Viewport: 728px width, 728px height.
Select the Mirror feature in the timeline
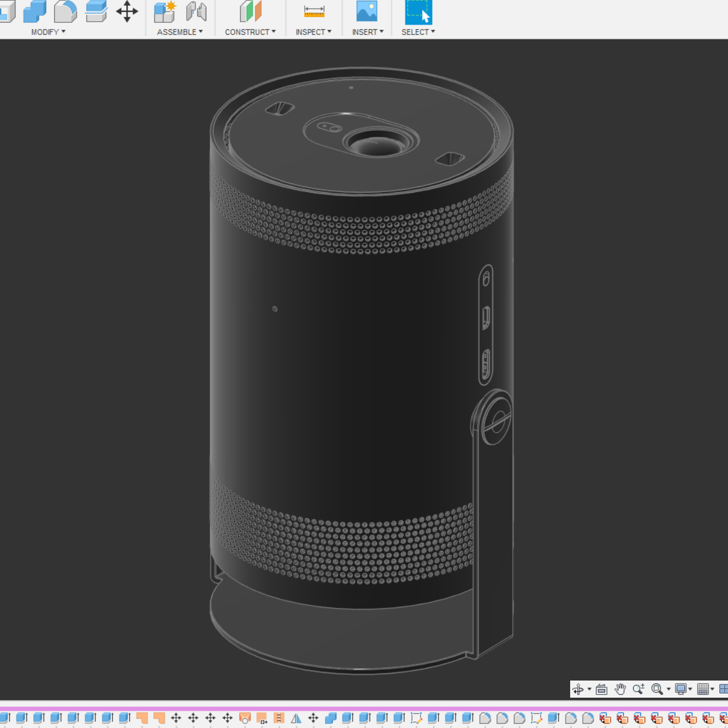tap(296, 718)
